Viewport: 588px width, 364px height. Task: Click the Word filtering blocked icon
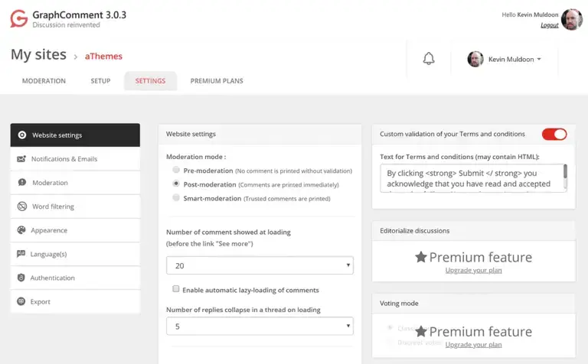22,206
